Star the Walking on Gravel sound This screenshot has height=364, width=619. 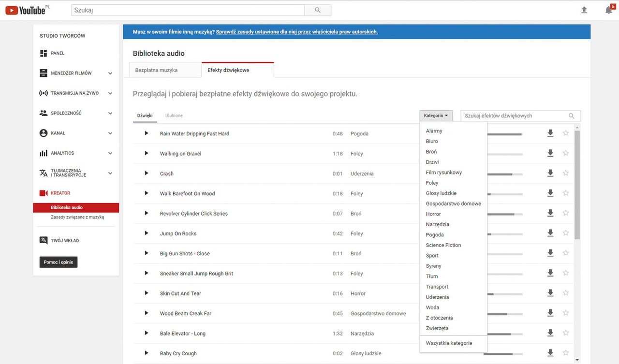tap(566, 153)
